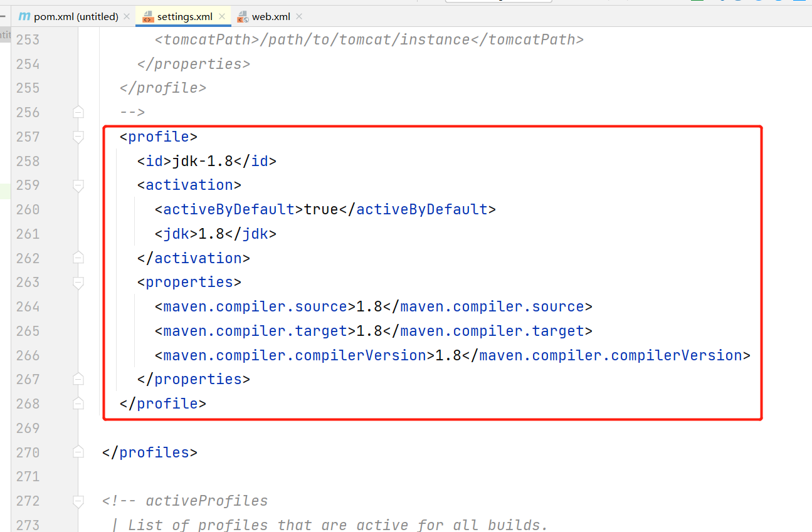Toggle the comment fold marker at line 256
Screen dimensions: 812x532
point(78,112)
